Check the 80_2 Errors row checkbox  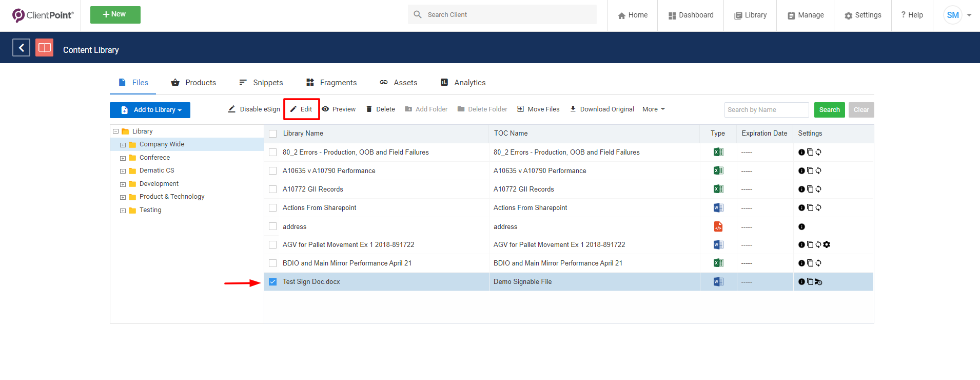click(273, 152)
